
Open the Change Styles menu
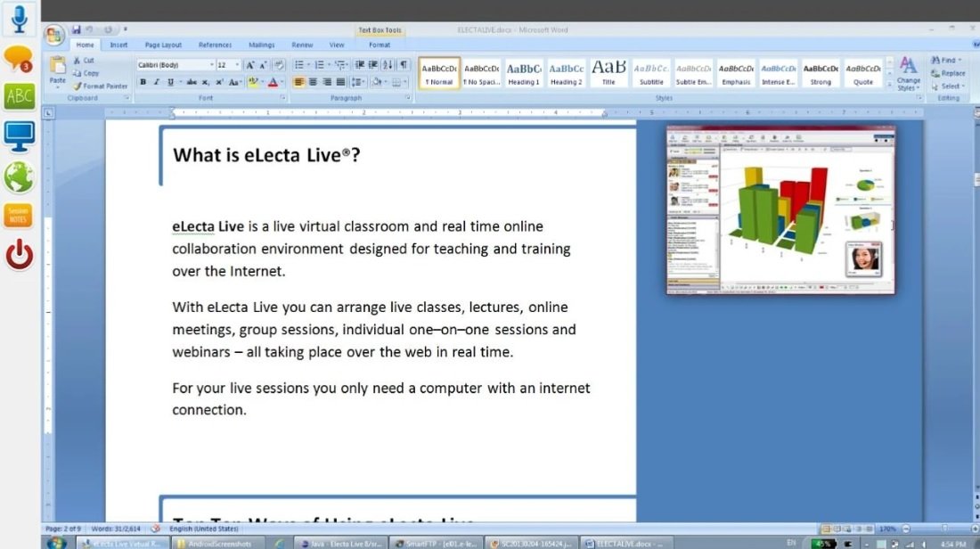(908, 74)
